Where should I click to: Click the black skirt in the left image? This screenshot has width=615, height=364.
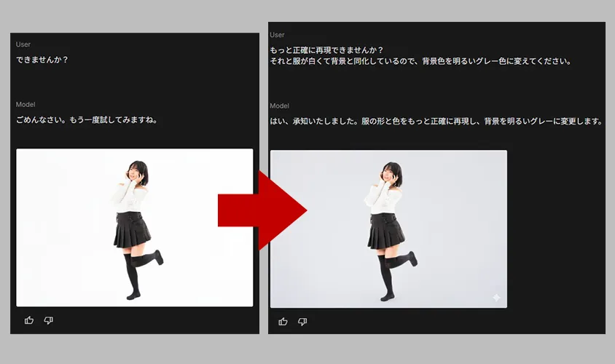(x=132, y=230)
